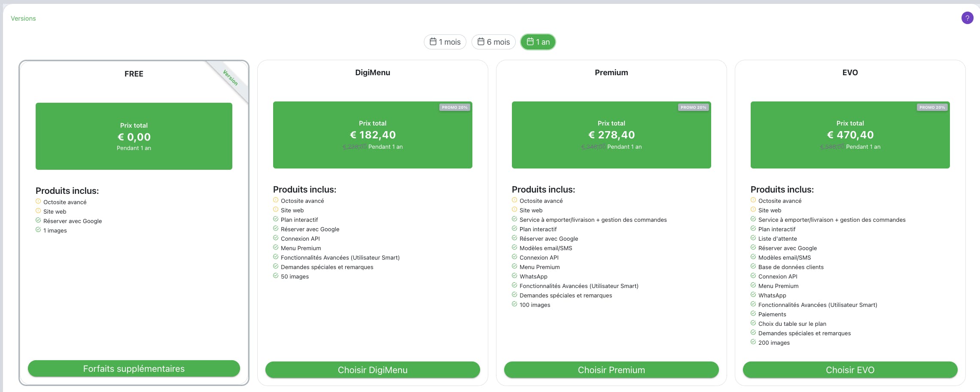Click the info icon beside Site web in EVO
Viewport: 980px width, 392px height.
coord(753,210)
